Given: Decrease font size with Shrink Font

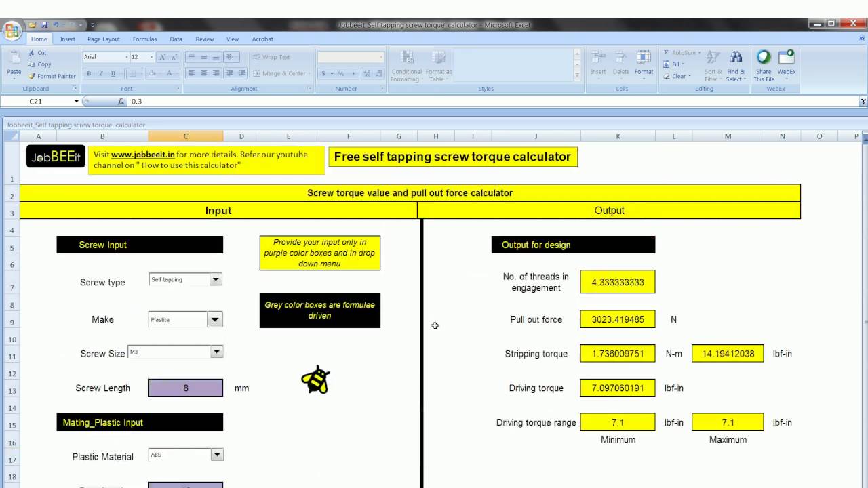Looking at the screenshot, I should tap(174, 57).
